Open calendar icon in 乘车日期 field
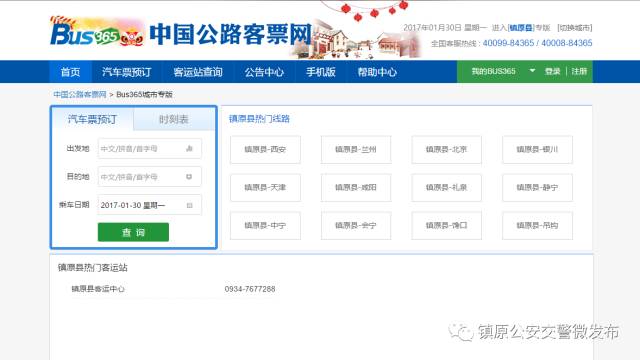Screen dimensions: 640x360 point(189,205)
